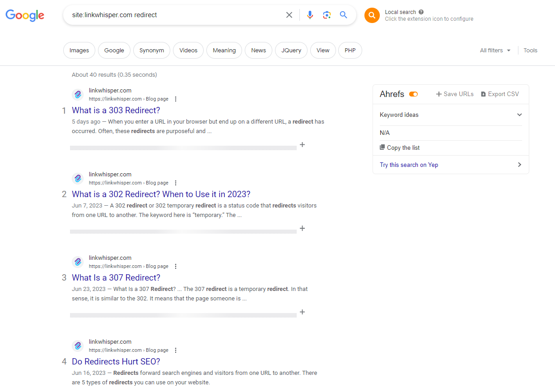The width and height of the screenshot is (555, 392).
Task: Disable the Ahrefs toggle switch
Action: click(x=413, y=94)
